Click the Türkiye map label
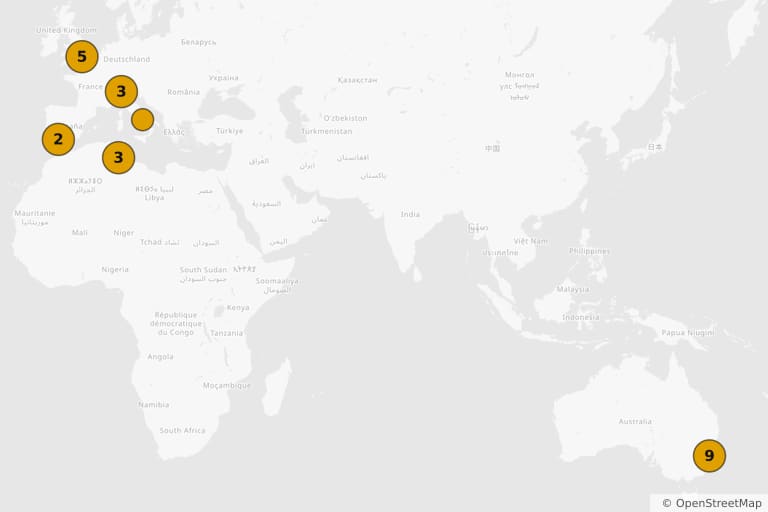768x512 pixels. [x=230, y=131]
